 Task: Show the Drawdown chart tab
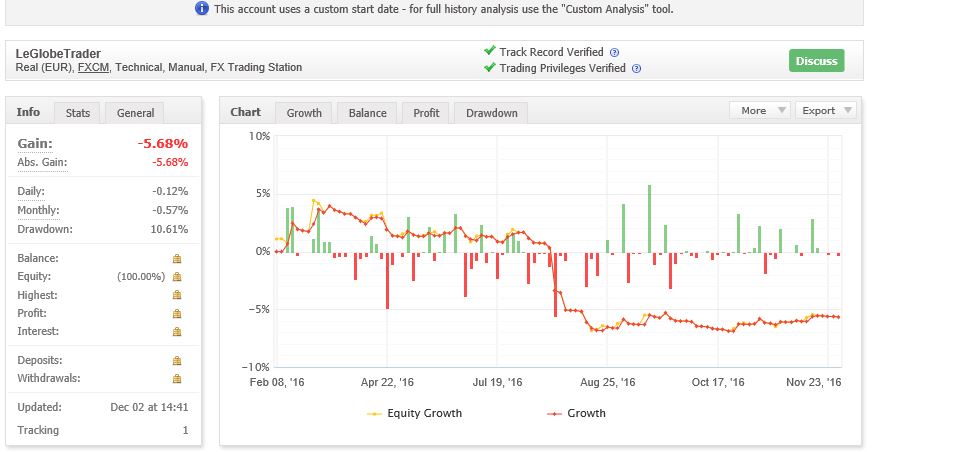[x=491, y=113]
